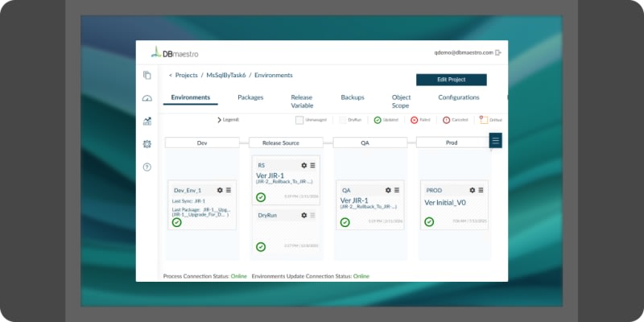644x322 pixels.
Task: Open gear settings on the QA card
Action: tap(388, 190)
